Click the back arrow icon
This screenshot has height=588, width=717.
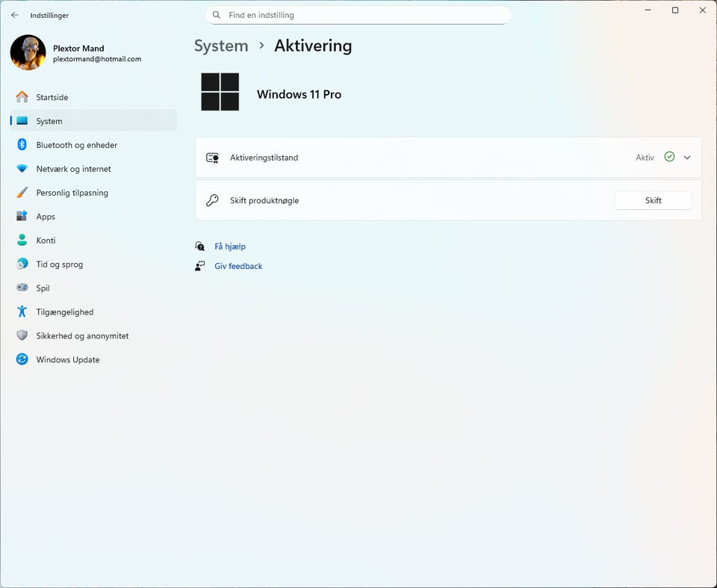(x=15, y=15)
